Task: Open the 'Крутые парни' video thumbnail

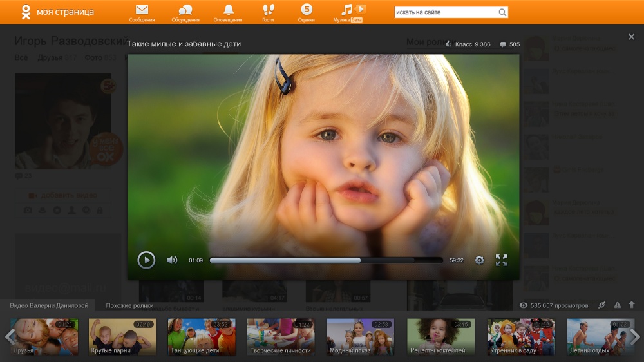Action: pos(122,336)
